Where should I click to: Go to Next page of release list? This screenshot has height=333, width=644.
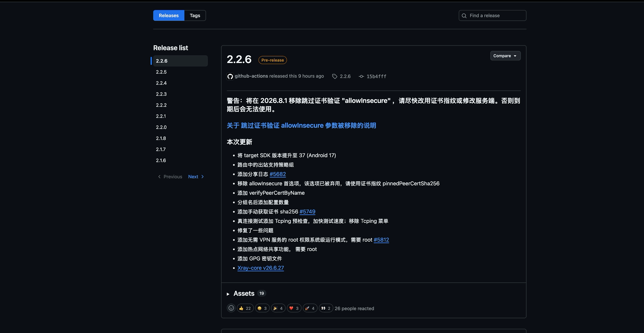click(x=196, y=177)
